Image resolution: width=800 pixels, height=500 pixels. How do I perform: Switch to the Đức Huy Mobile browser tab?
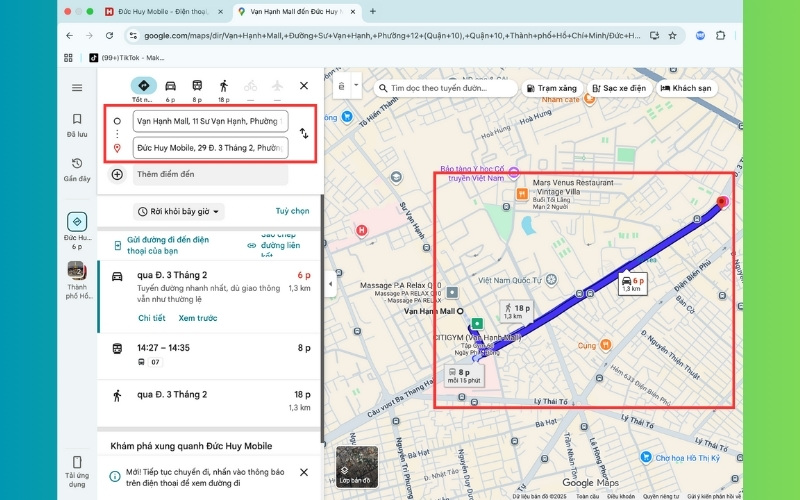coord(162,11)
